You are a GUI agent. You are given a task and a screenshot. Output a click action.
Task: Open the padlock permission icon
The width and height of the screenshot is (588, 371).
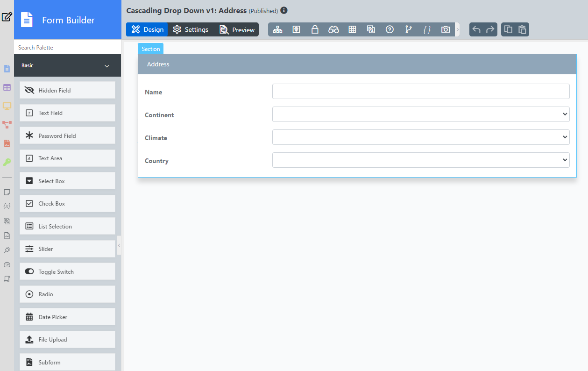point(315,29)
